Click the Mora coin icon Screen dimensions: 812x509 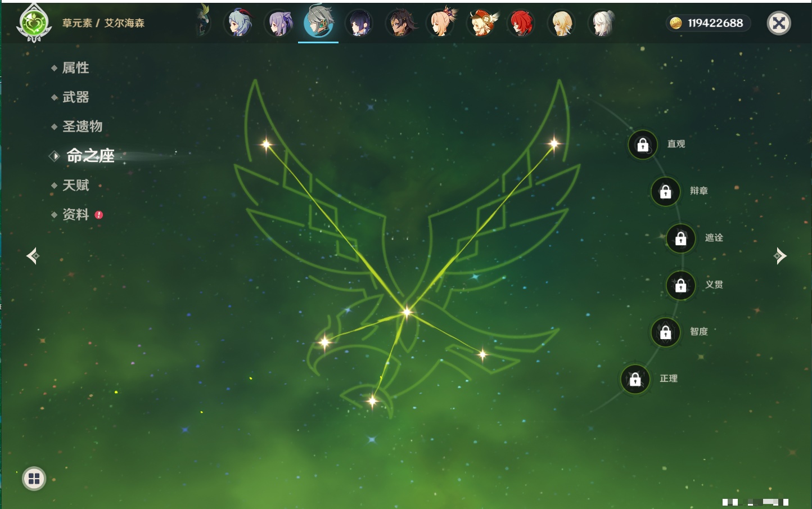676,23
